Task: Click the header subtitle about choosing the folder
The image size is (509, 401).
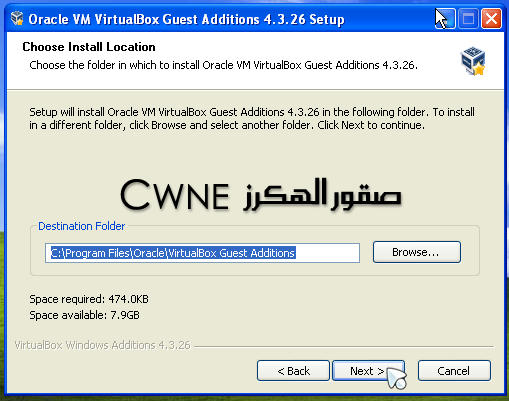Action: 223,65
